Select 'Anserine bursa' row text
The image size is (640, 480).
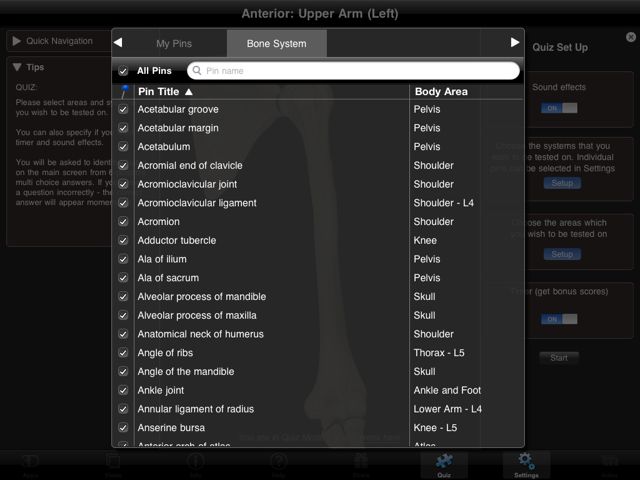pyautogui.click(x=171, y=428)
